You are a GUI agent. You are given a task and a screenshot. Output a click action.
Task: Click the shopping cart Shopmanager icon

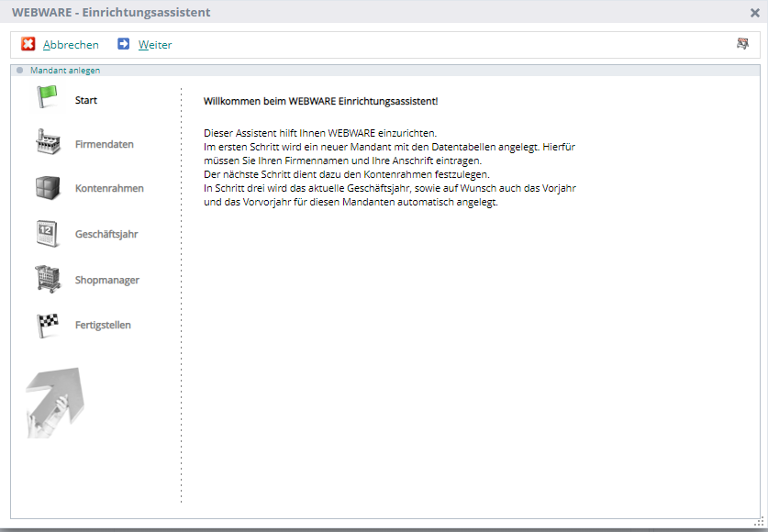click(x=47, y=279)
